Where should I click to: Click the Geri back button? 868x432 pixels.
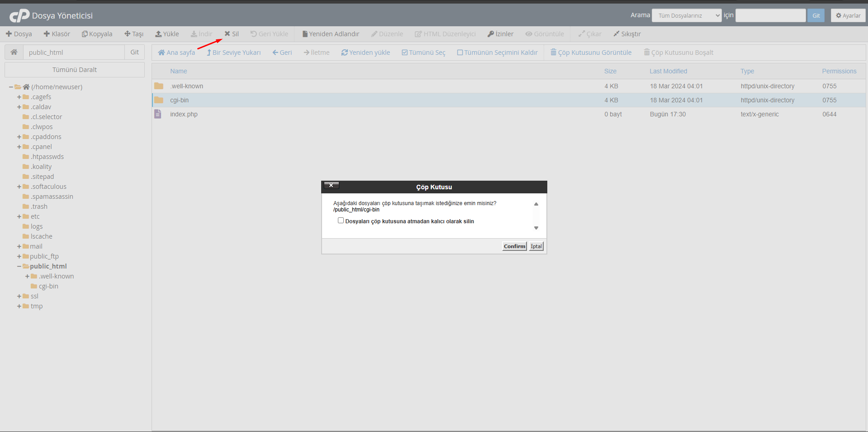pos(282,53)
